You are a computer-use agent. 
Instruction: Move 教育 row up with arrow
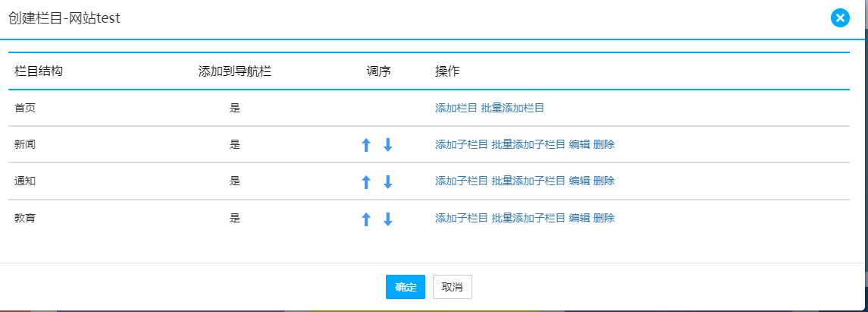coord(365,219)
